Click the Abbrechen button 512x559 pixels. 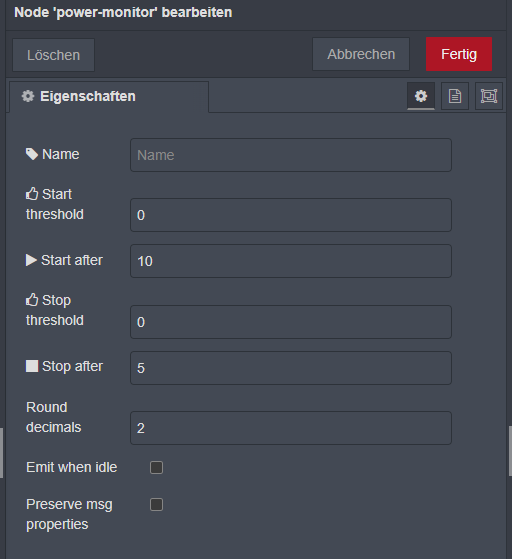[361, 54]
